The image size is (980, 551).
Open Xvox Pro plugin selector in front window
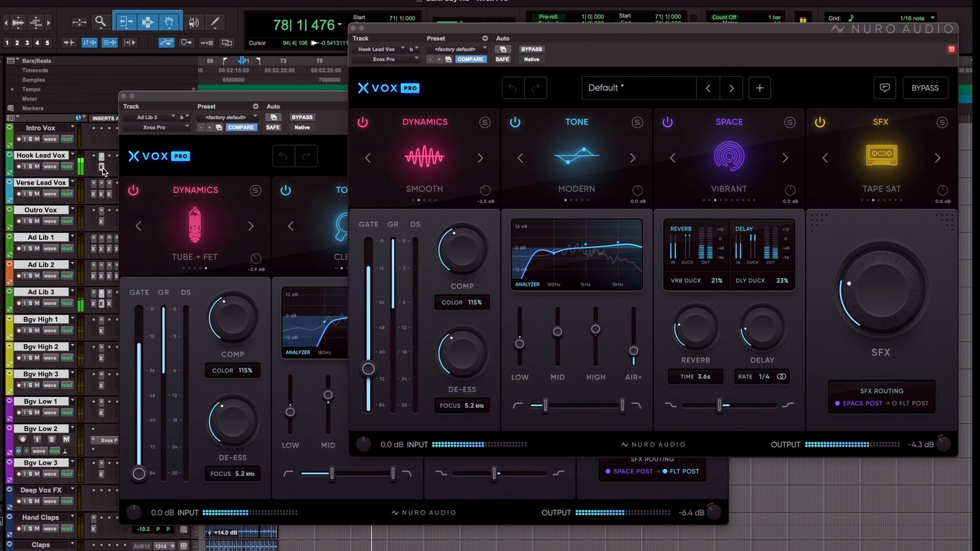(385, 59)
